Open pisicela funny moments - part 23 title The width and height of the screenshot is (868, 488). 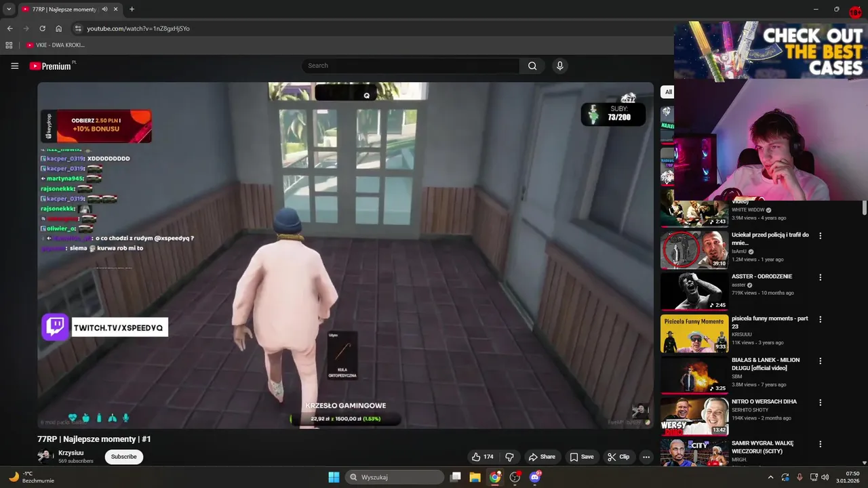pyautogui.click(x=770, y=323)
